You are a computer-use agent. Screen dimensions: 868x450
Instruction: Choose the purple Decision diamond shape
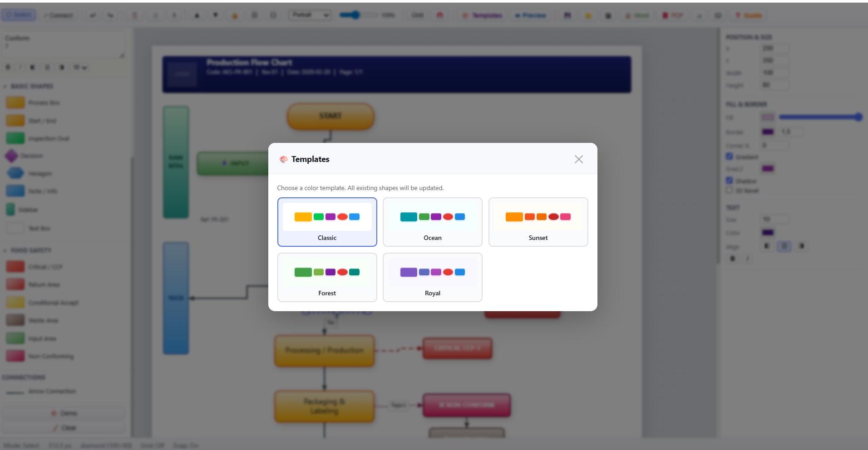coord(11,156)
